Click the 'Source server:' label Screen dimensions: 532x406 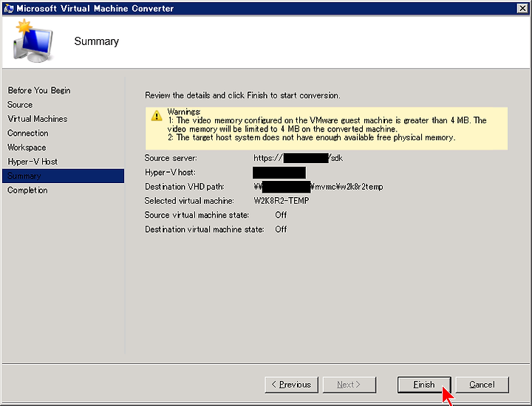click(171, 158)
